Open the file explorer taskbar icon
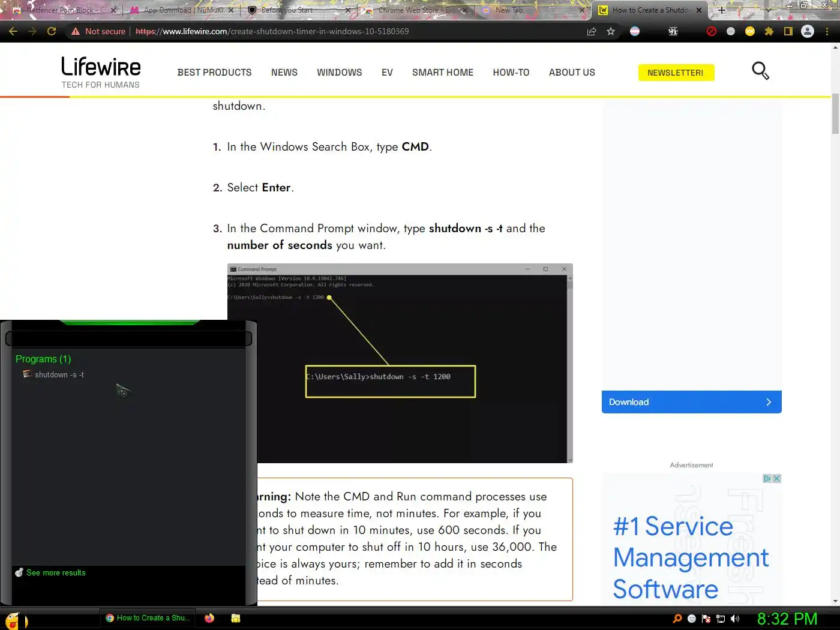The width and height of the screenshot is (840, 630). 236,618
